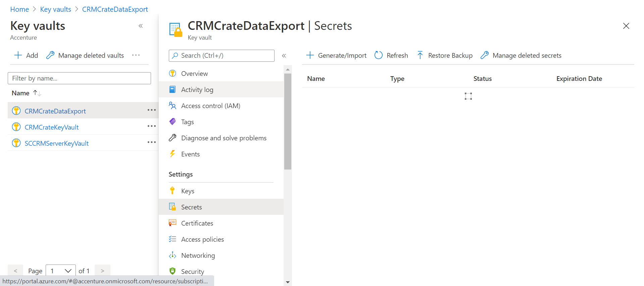Open the Access policies item
This screenshot has width=644, height=286.
(x=221, y=239)
